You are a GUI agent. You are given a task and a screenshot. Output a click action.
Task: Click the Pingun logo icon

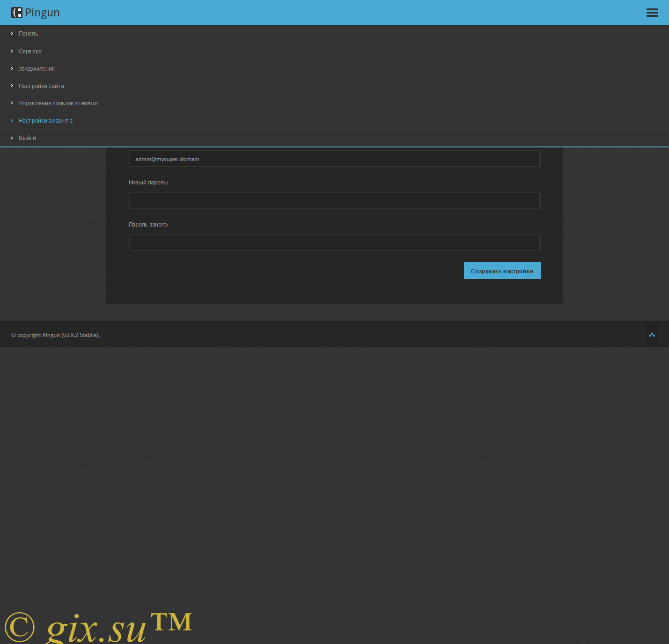pos(17,13)
